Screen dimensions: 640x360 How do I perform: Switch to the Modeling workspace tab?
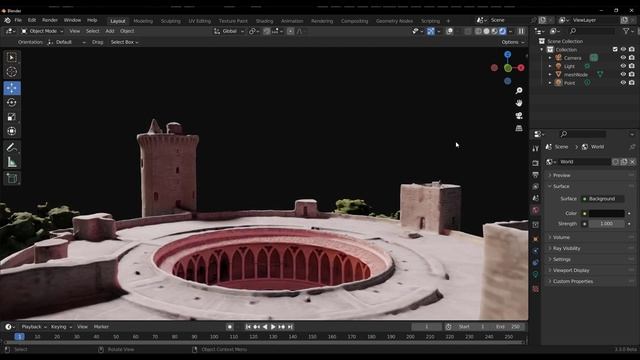point(143,21)
